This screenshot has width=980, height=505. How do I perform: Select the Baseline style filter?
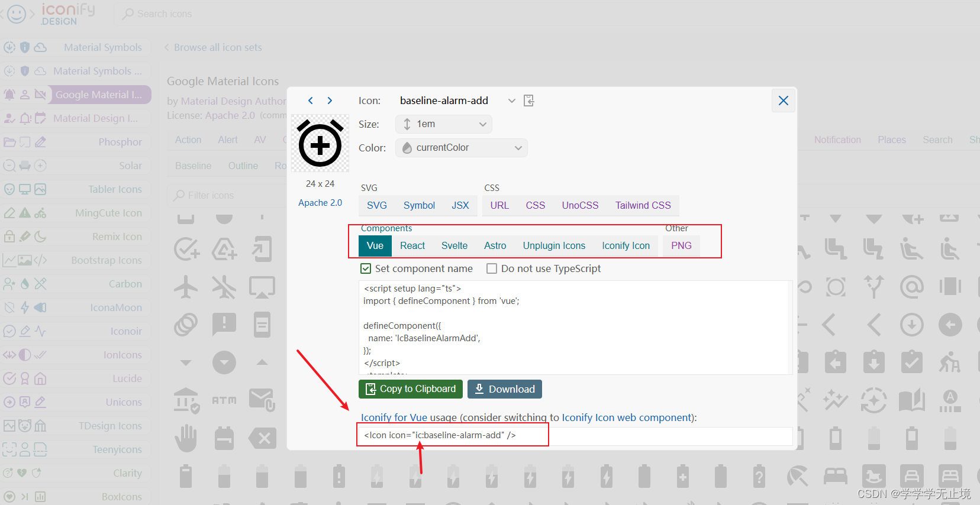(x=193, y=166)
